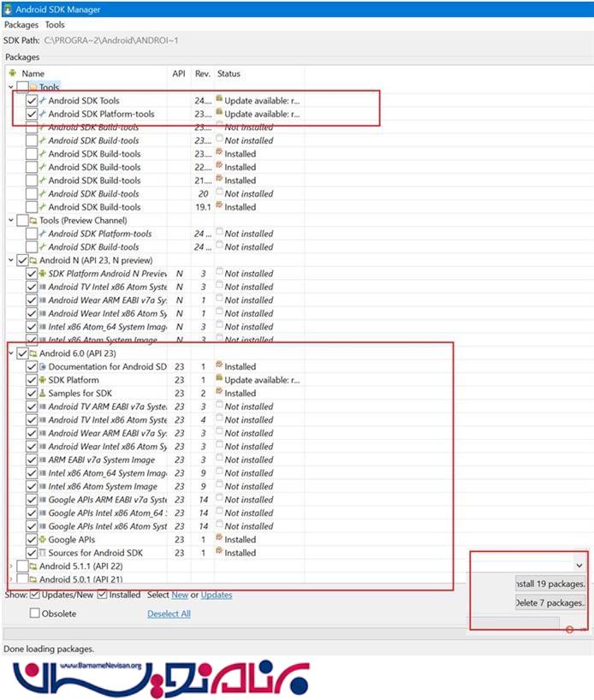This screenshot has width=594, height=700.
Task: Click the Android SDK Tools wrench icon
Action: tap(43, 100)
